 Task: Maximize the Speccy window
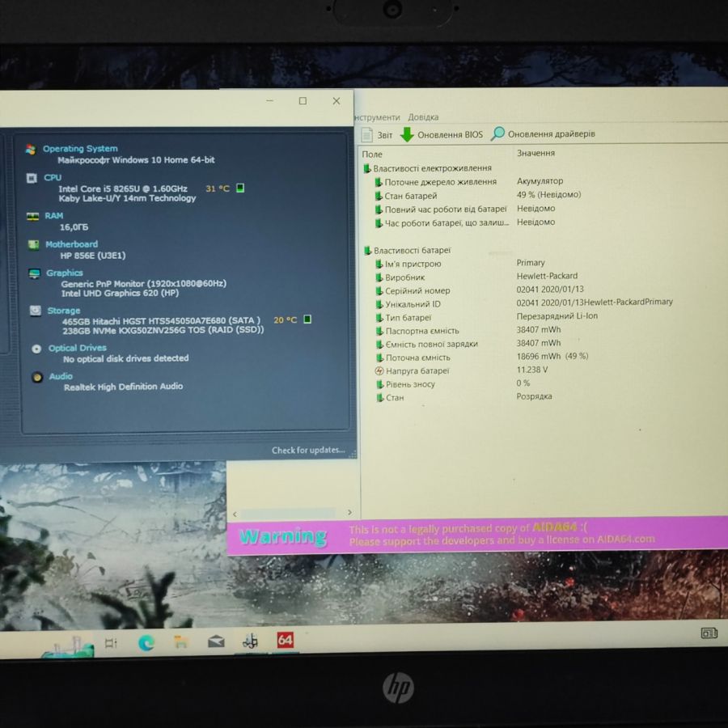pyautogui.click(x=303, y=101)
